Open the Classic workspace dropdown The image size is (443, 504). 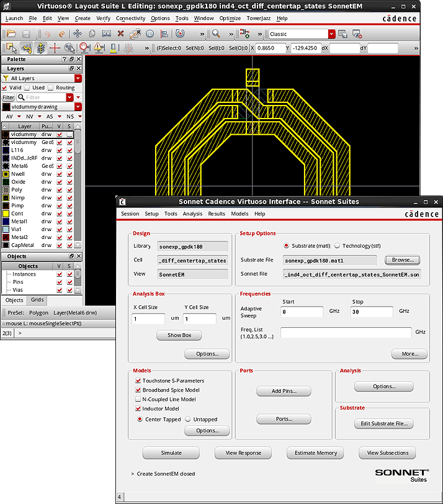(x=331, y=34)
